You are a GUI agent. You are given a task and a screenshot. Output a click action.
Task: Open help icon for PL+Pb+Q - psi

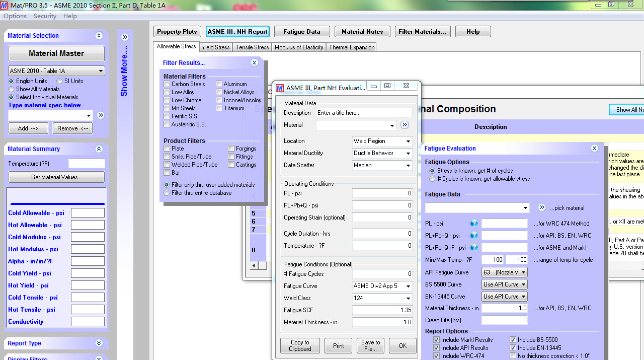point(473,236)
